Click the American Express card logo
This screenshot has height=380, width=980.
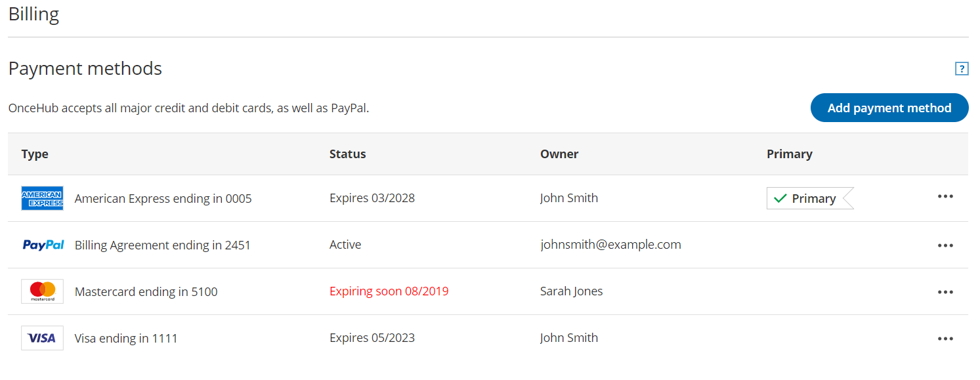coord(42,198)
